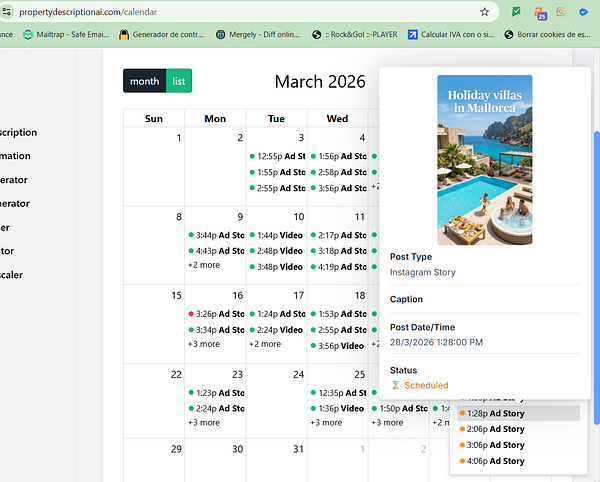Open the 3:18p Ad Story on March 11
The image size is (600, 482).
coord(338,251)
